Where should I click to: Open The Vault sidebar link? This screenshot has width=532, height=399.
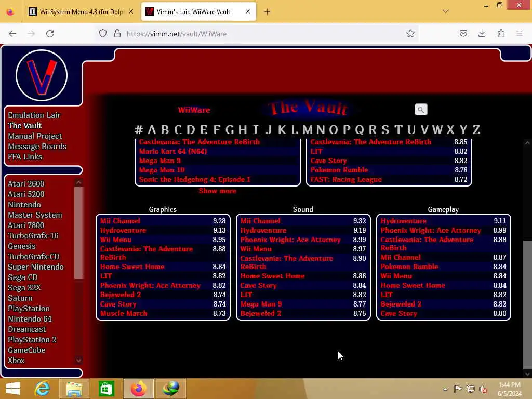point(25,126)
